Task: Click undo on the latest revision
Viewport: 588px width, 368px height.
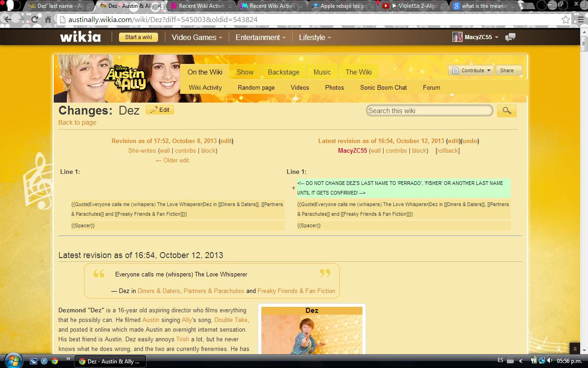Action: tap(469, 141)
